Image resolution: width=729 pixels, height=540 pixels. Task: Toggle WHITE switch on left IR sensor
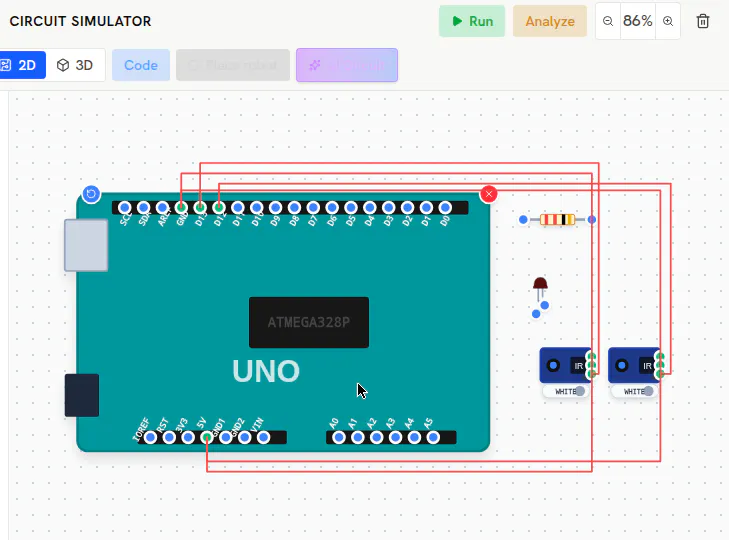click(x=566, y=391)
